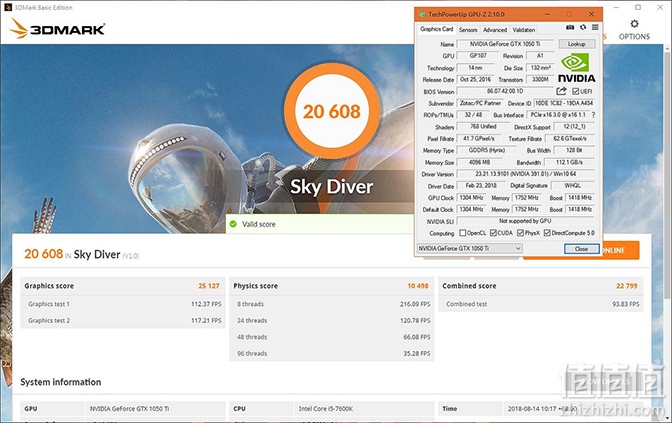Click the Memory Size 4096 MB field
Screen dimensions: 672x423
pyautogui.click(x=480, y=162)
